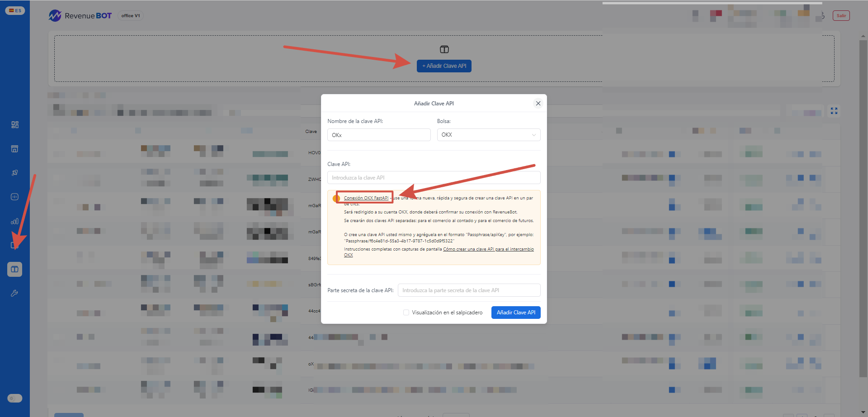868x417 pixels.
Task: Click the '+ Añadir Clave API' page button
Action: [x=444, y=66]
